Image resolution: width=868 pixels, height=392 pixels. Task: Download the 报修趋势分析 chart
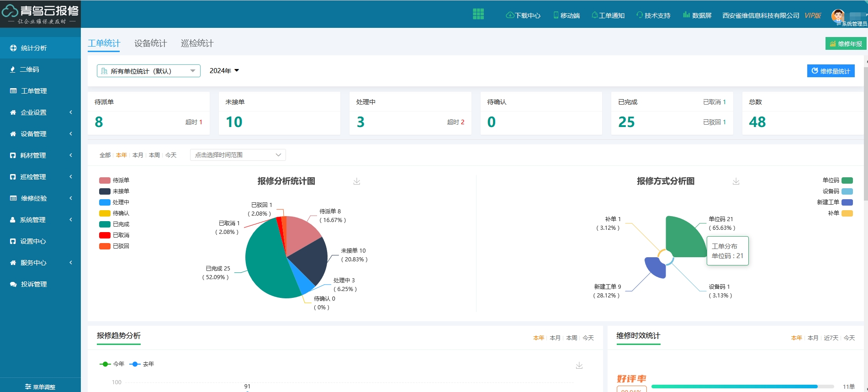coord(579,366)
